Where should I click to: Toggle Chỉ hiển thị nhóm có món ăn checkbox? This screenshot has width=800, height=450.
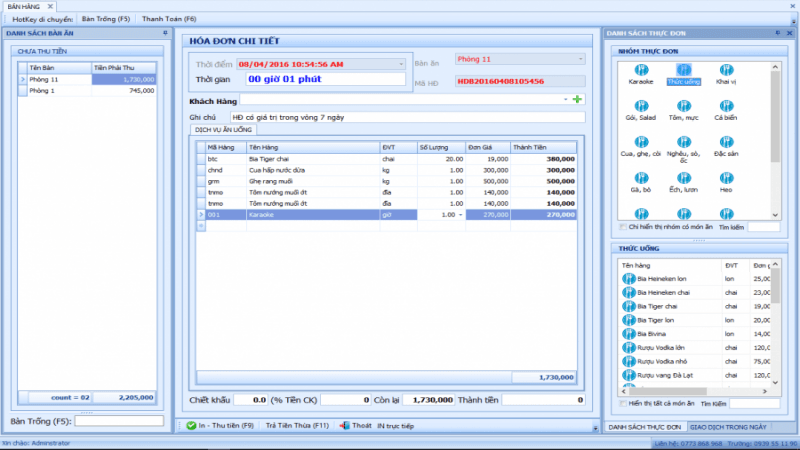[x=623, y=227]
